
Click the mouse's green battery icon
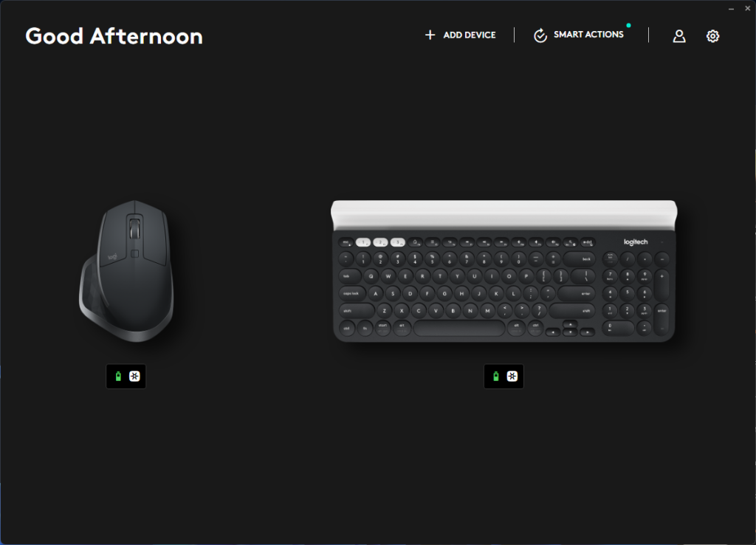(x=118, y=376)
